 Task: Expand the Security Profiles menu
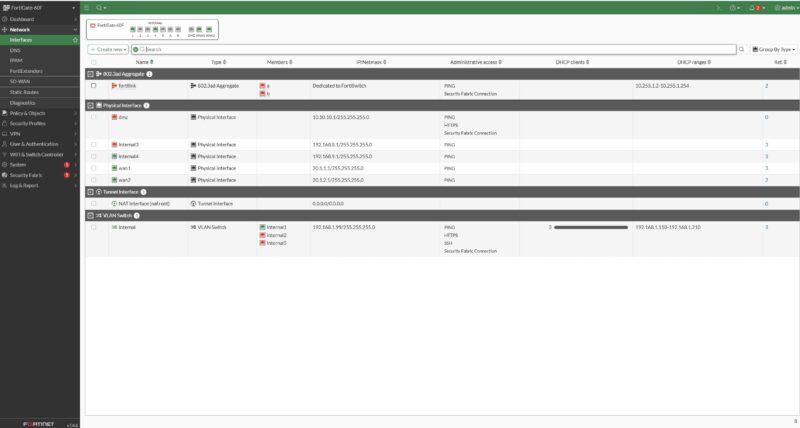point(40,123)
